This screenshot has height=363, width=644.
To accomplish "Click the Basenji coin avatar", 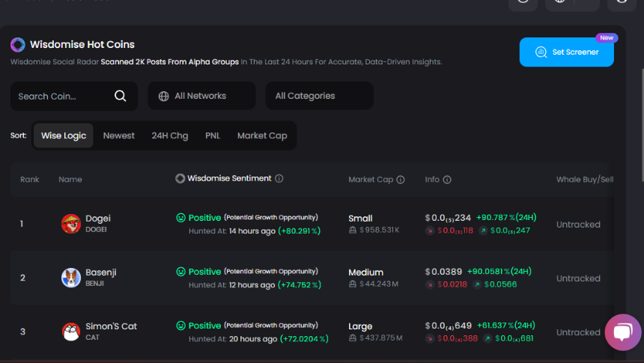I will point(71,278).
